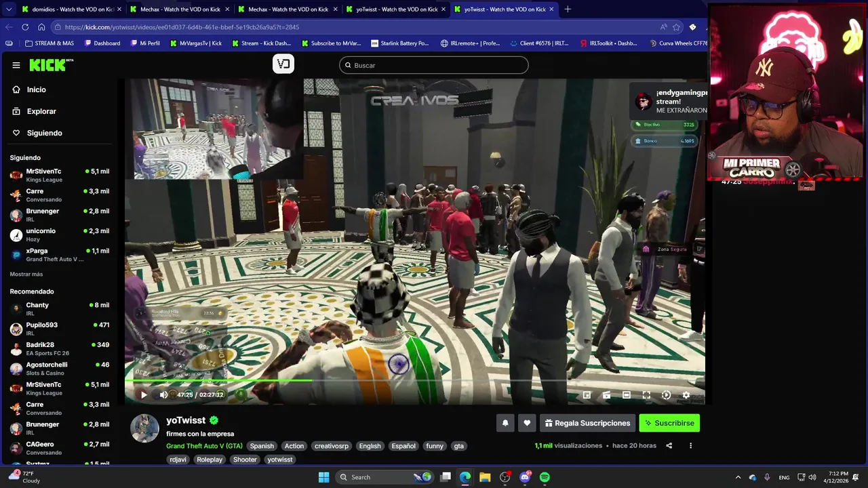The image size is (868, 488).
Task: Open STREAM & MAS bookmarks folder
Action: (x=50, y=43)
